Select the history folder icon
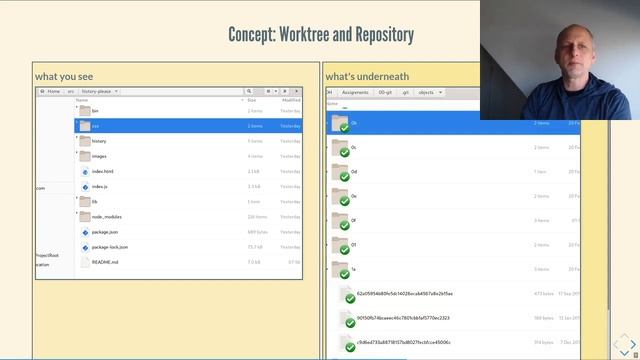The width and height of the screenshot is (640, 360). point(85,141)
